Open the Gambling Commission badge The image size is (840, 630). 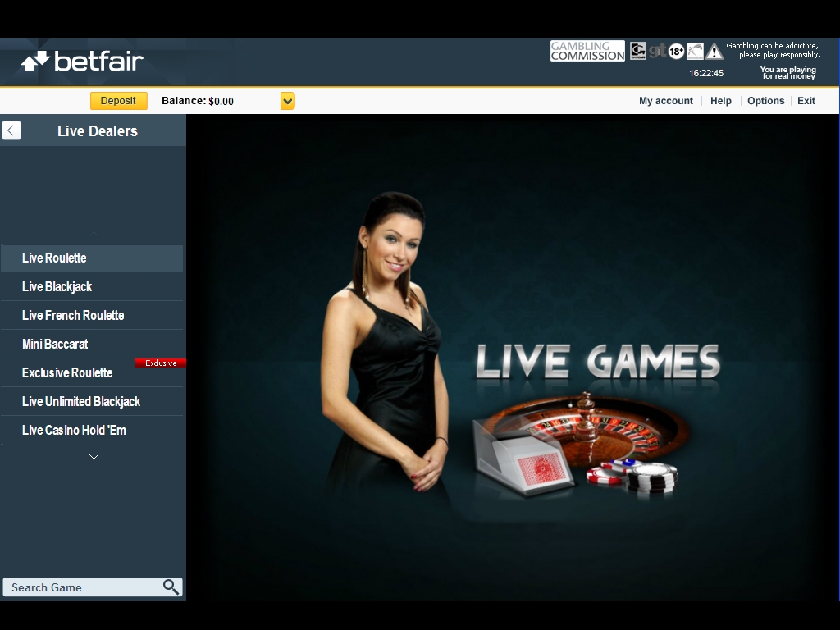tap(587, 51)
